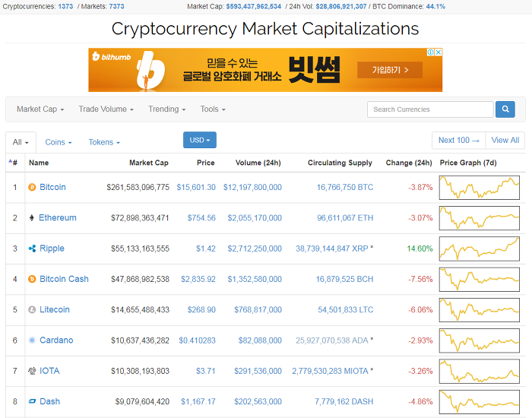Click total Market Cap $593,437,962,534
The image size is (532, 418).
pyautogui.click(x=253, y=6)
